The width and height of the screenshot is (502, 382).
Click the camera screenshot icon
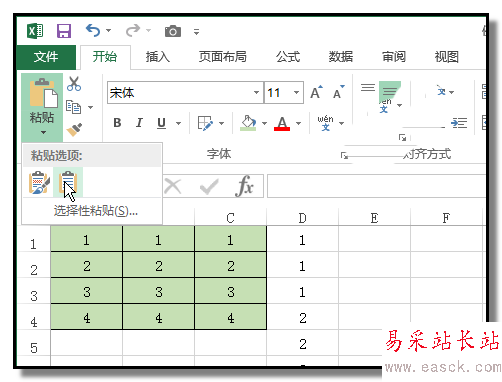tap(173, 31)
